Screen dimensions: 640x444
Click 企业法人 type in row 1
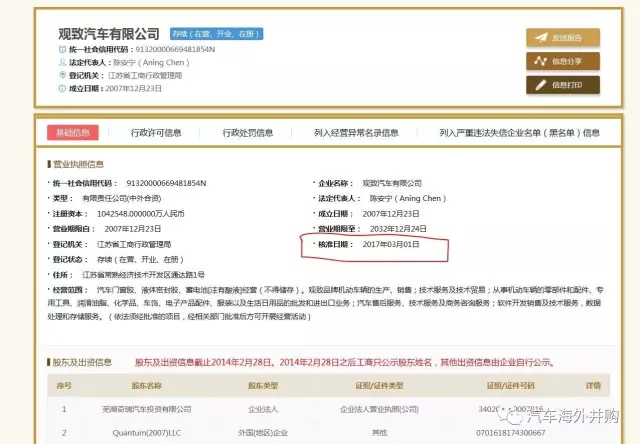263,409
